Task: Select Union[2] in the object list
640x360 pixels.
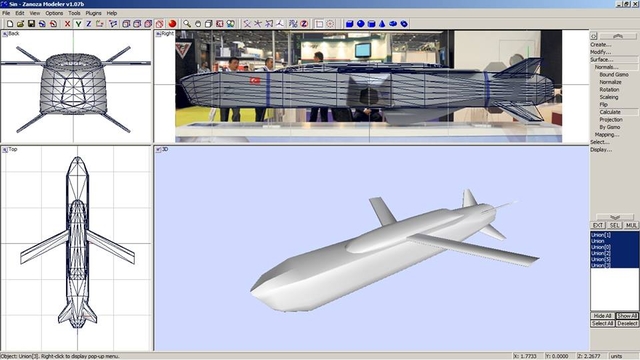Action: [601, 253]
